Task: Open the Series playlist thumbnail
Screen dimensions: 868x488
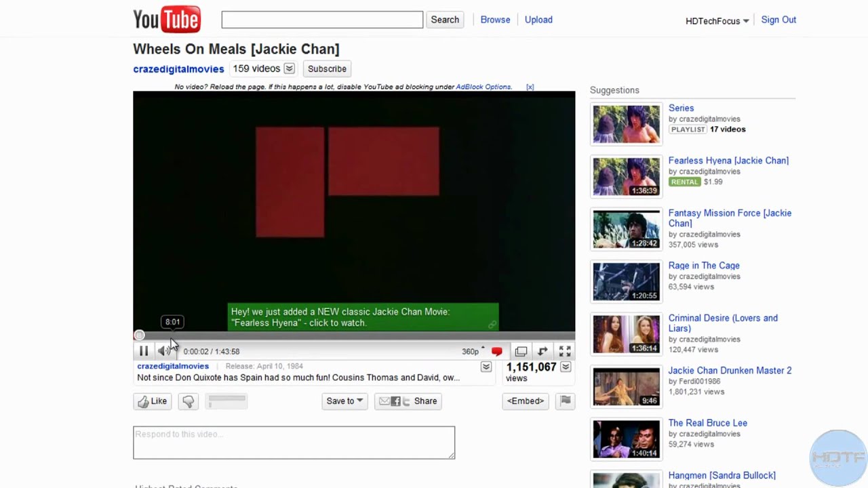Action: tap(626, 124)
